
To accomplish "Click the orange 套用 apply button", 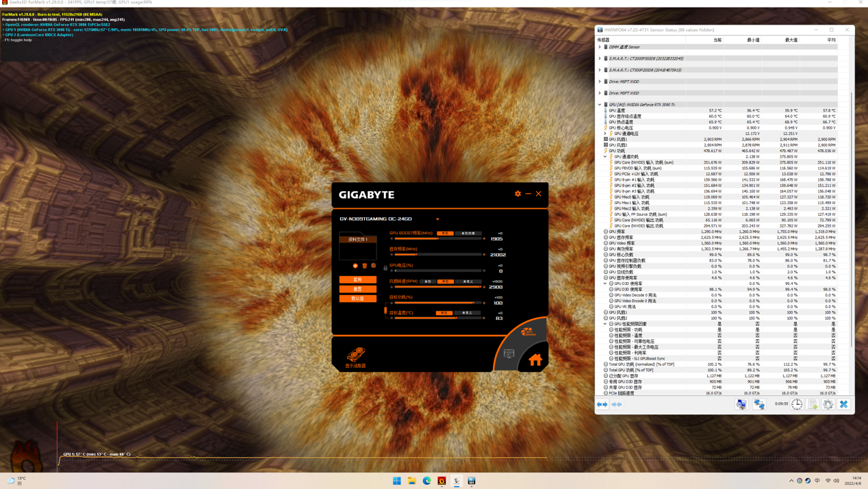I will tap(358, 279).
